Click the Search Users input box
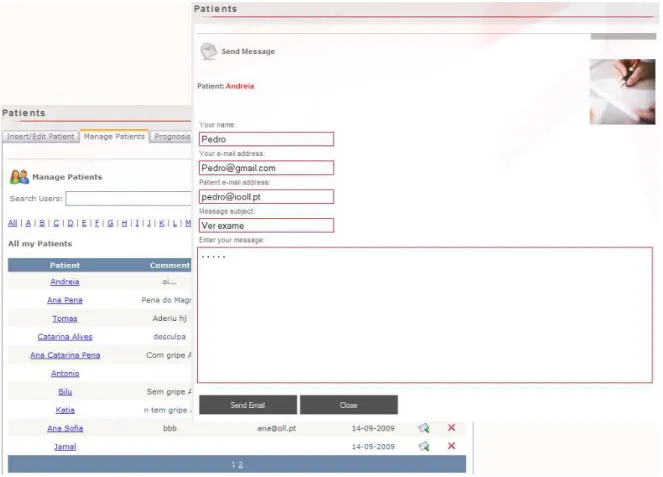 click(x=129, y=198)
